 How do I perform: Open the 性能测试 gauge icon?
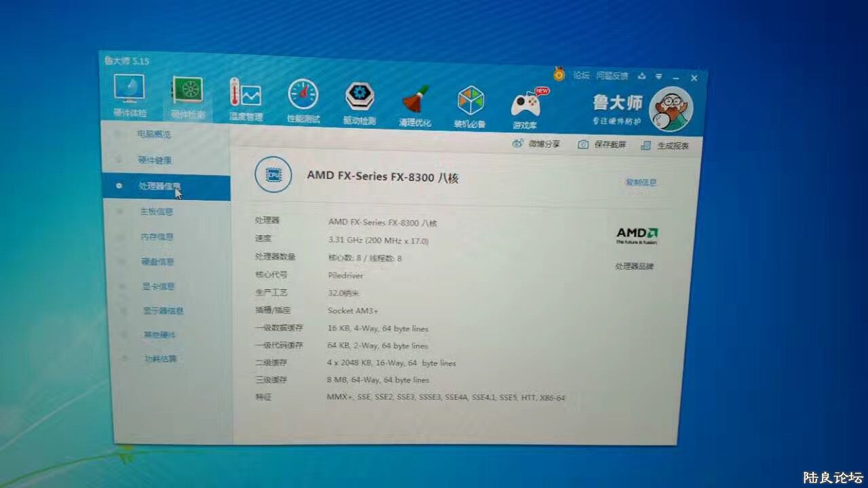[303, 96]
